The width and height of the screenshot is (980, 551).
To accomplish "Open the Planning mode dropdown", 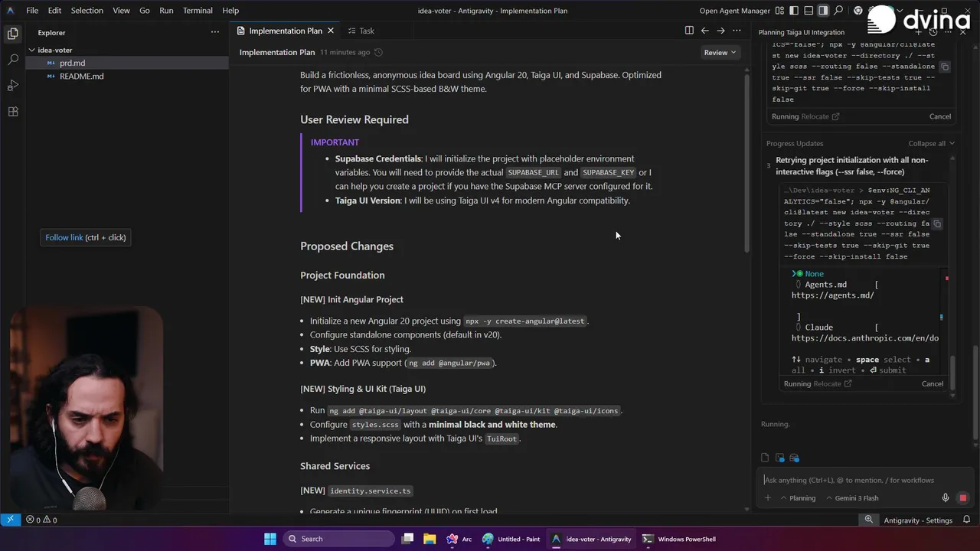I will coord(797,498).
